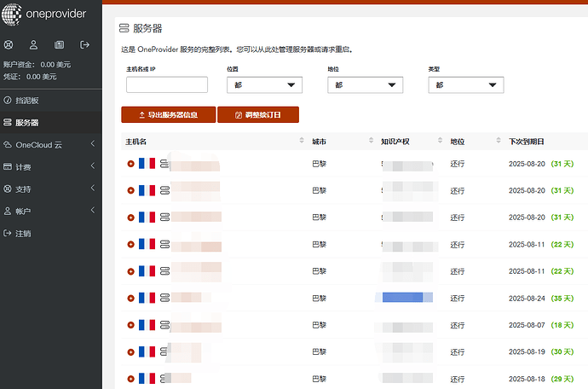Click the server icon in the 2025-08-24 row
Viewport: 588px width, 389px height.
point(163,299)
